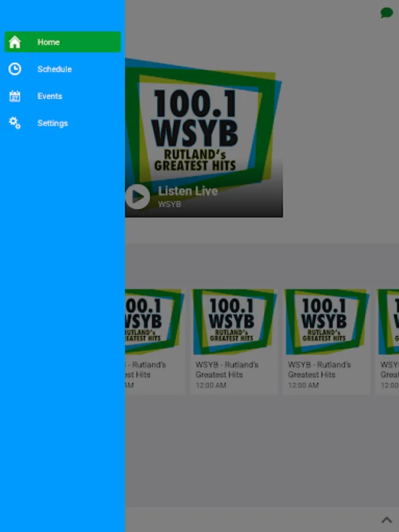Click third card's Rutland's Greatest Hits title
Viewport: 399px width, 532px height.
pos(319,369)
